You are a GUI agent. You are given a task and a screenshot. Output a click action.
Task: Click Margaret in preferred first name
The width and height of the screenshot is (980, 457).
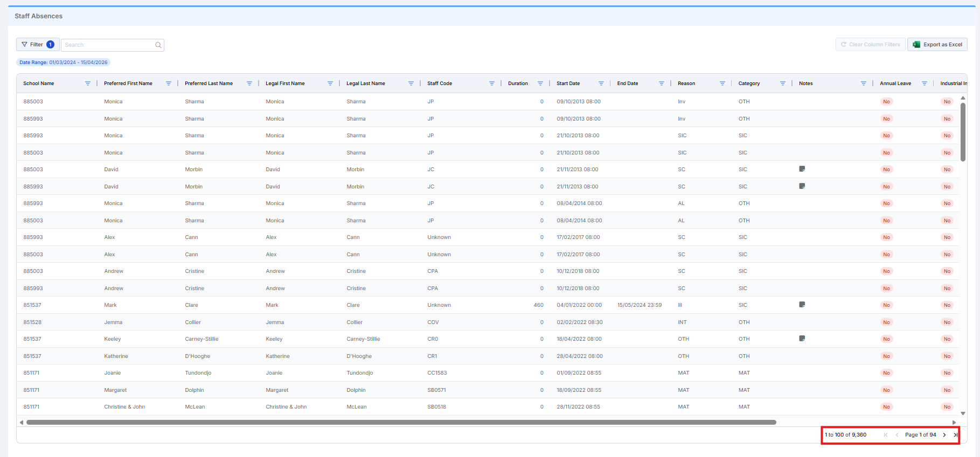click(115, 390)
